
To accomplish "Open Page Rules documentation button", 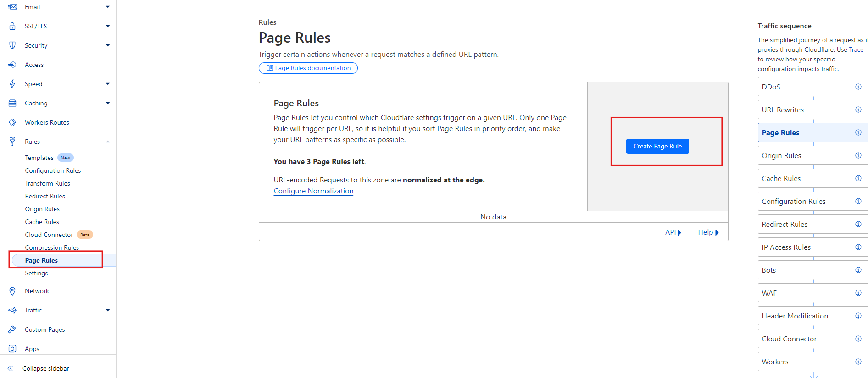I will (x=308, y=68).
